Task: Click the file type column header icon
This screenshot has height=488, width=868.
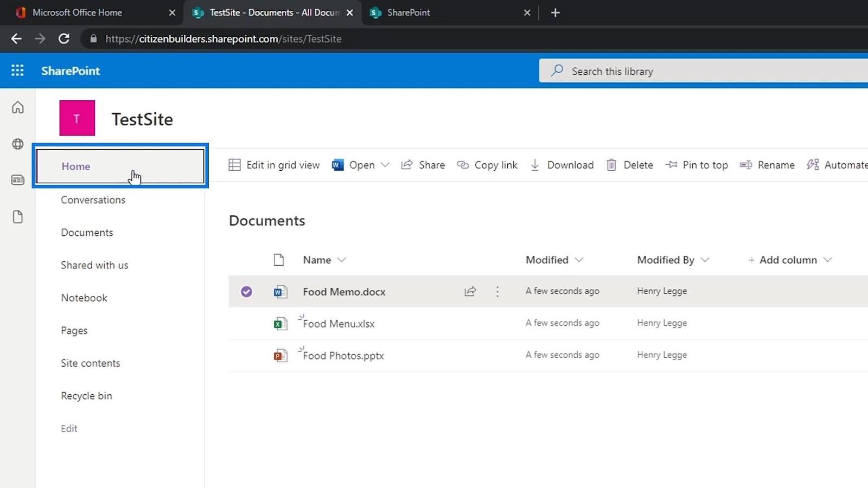Action: [x=279, y=260]
